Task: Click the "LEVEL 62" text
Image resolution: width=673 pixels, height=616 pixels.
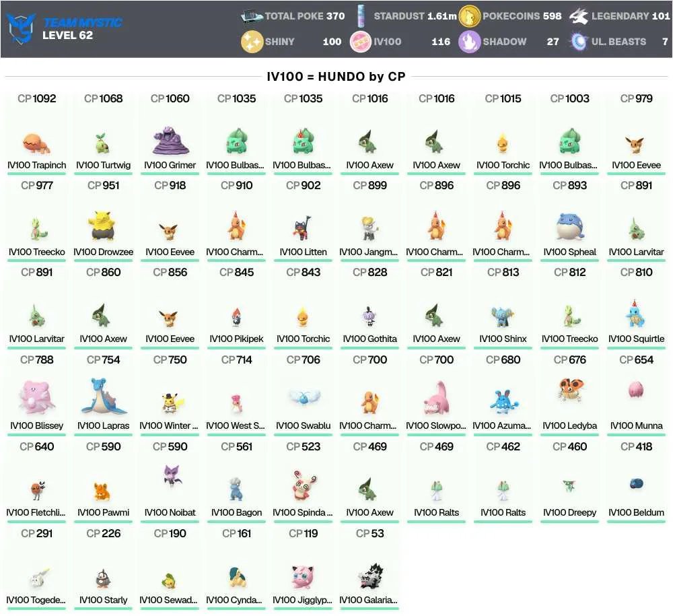Action: [67, 35]
